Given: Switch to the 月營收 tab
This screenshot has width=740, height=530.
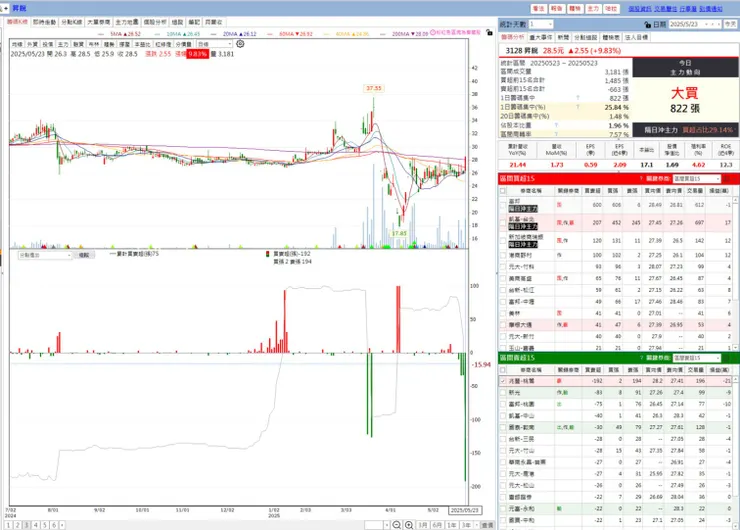Looking at the screenshot, I should tap(214, 22).
